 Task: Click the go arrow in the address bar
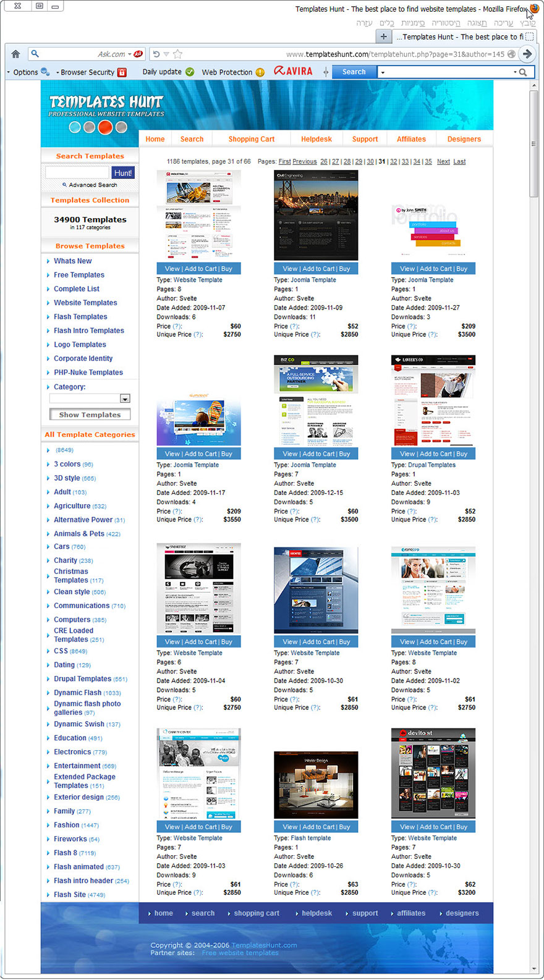(x=527, y=54)
